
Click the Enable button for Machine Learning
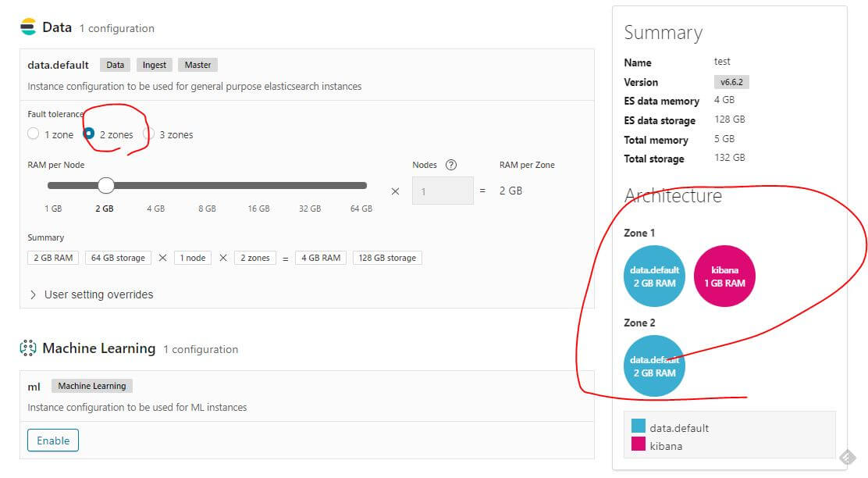[53, 441]
